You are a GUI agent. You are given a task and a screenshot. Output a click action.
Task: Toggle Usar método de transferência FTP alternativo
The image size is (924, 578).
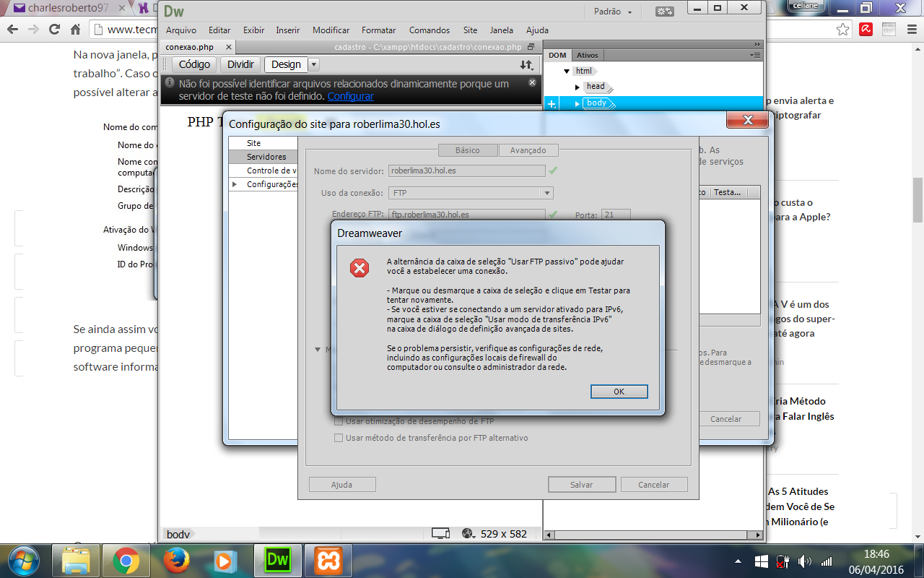(x=339, y=438)
